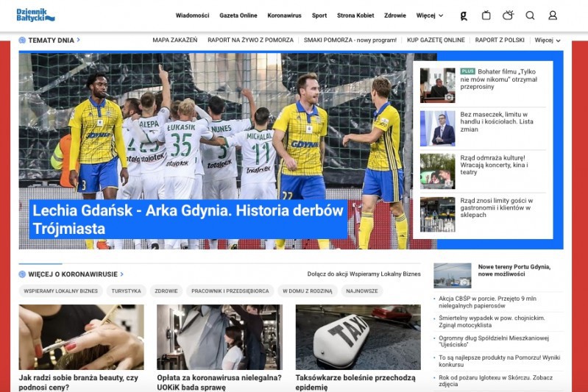This screenshot has height=392, width=588.
Task: Expand Więcej dropdown in topics bar
Action: click(548, 40)
